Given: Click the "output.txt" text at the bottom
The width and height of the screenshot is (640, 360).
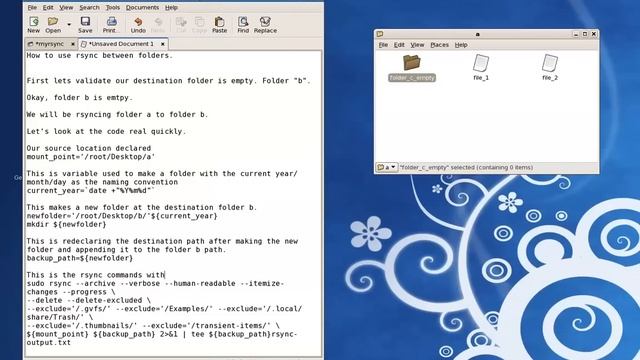Looking at the screenshot, I should click(49, 342).
